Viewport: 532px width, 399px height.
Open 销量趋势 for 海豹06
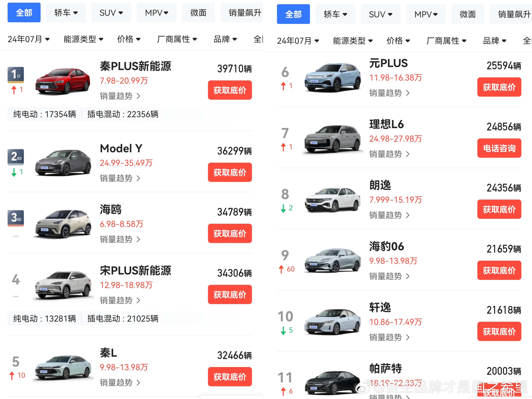(x=389, y=276)
